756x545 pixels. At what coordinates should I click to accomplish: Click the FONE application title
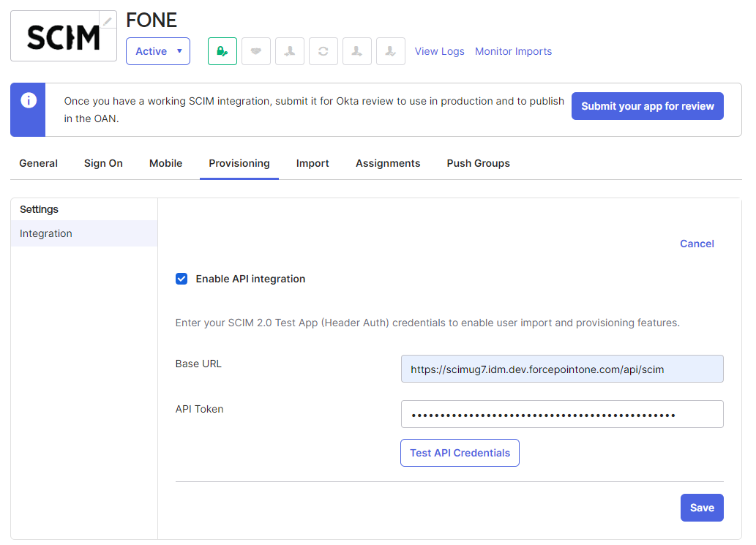(x=151, y=20)
